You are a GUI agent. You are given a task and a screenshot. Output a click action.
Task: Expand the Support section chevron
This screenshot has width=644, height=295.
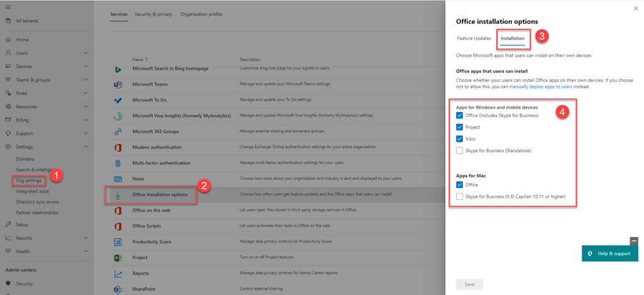tap(86, 133)
